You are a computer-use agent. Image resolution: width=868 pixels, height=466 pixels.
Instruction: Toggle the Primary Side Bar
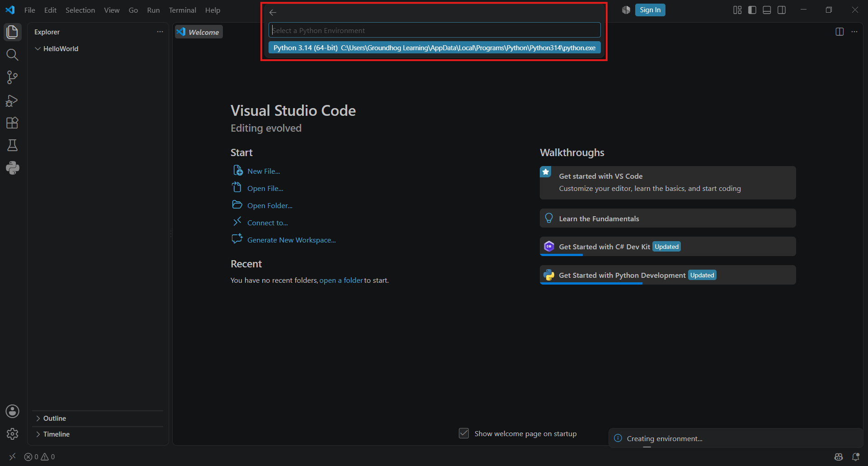pos(752,10)
